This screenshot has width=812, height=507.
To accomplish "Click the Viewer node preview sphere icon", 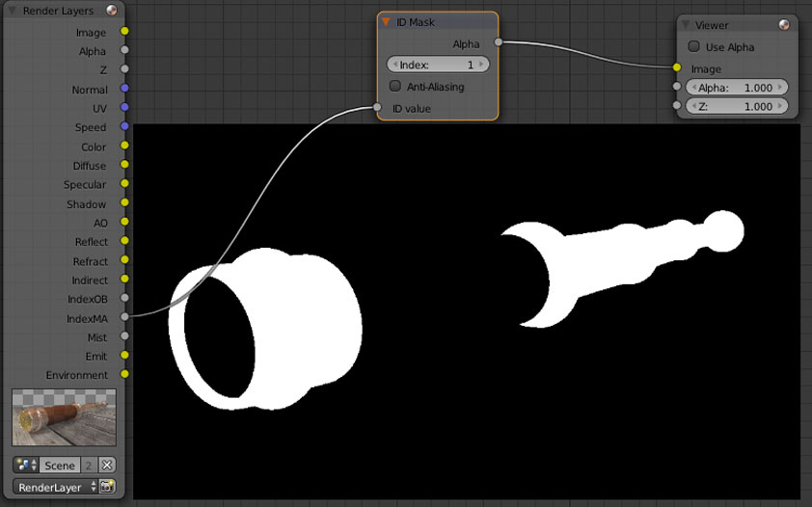I will [x=785, y=24].
